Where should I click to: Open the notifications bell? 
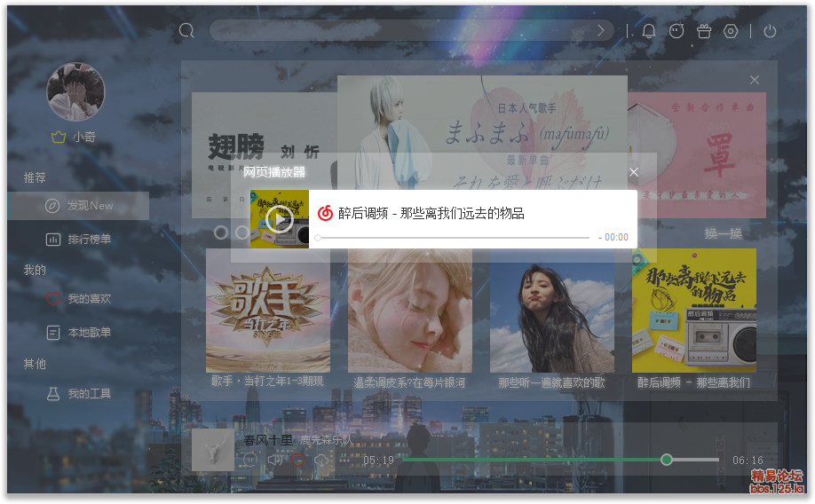(x=649, y=31)
